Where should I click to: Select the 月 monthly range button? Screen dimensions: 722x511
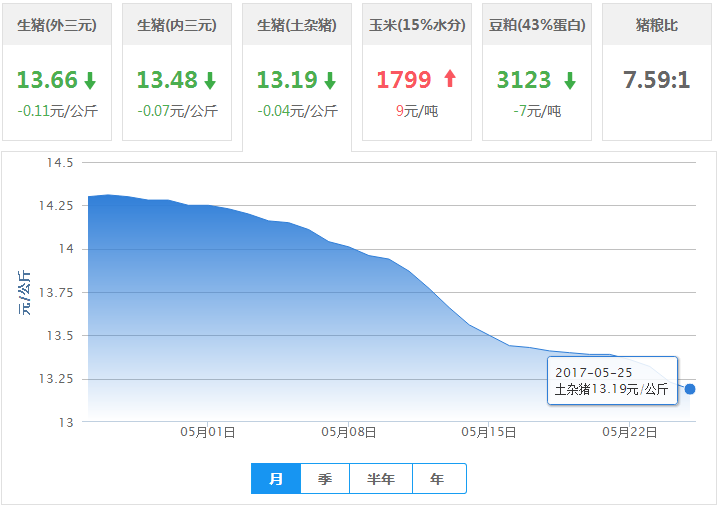(276, 479)
